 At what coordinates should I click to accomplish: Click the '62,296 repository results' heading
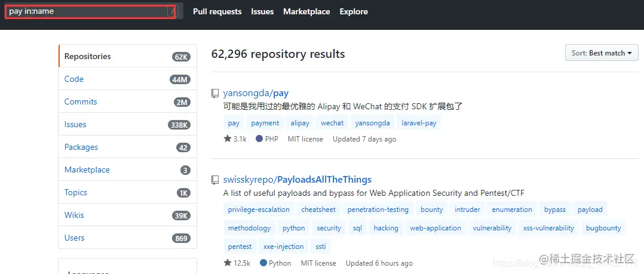pyautogui.click(x=278, y=54)
